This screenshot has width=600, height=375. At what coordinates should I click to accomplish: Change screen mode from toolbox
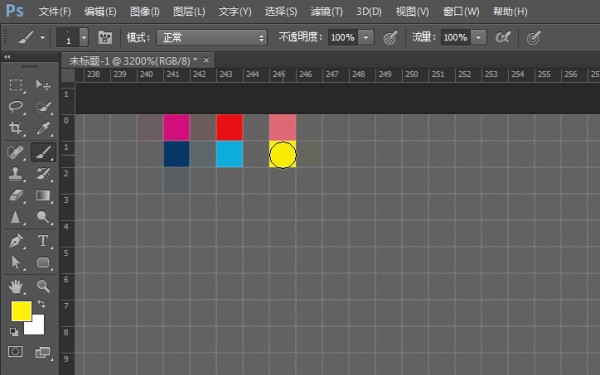43,352
